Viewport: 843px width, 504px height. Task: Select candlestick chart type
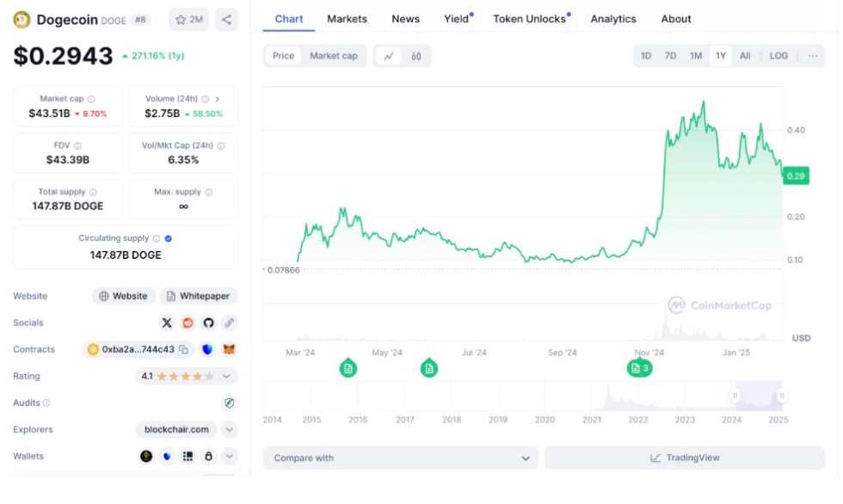point(416,56)
